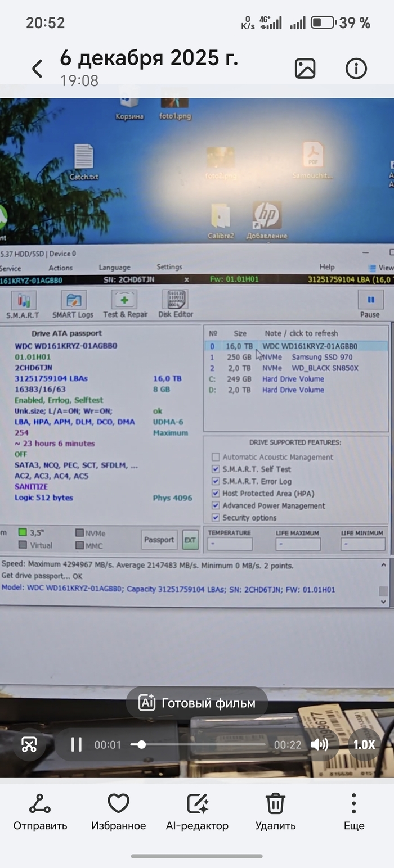Screen dimensions: 394x868
Task: Change the 1.0X playback speed
Action: pyautogui.click(x=364, y=745)
